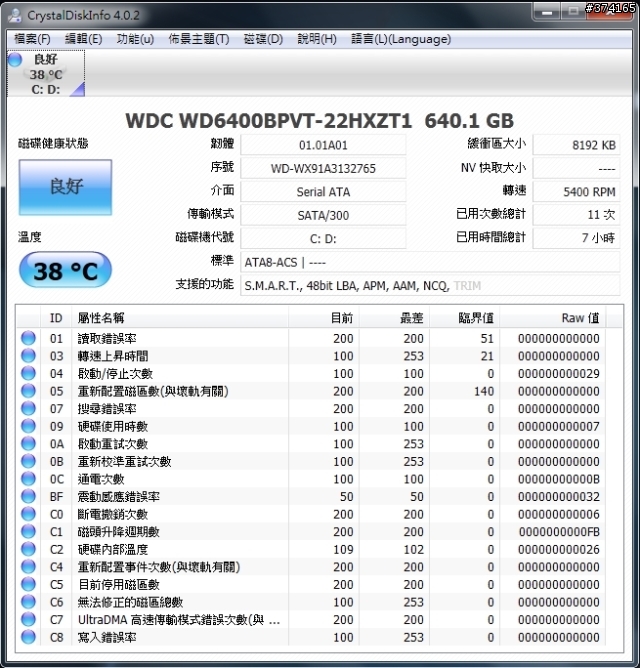Click the NV 快取大小 value field
Viewport: 640px width, 668px height.
click(577, 169)
